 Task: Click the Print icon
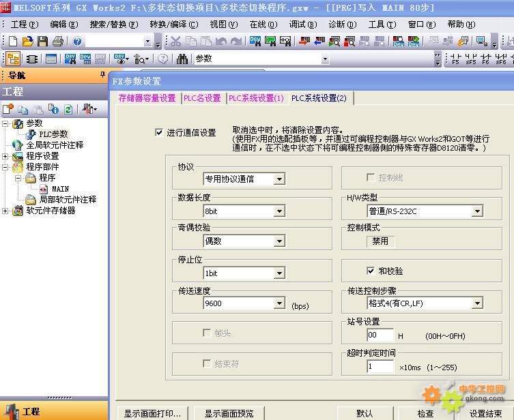click(x=58, y=41)
